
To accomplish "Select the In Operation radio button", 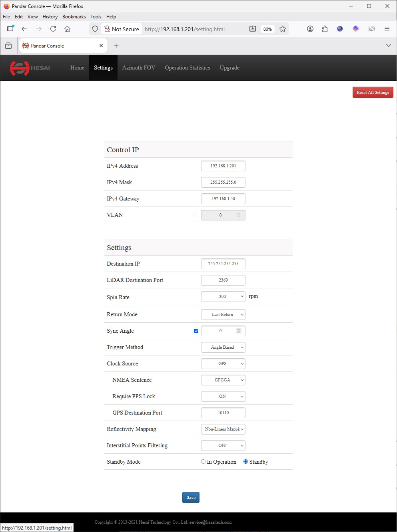I will tap(203, 461).
